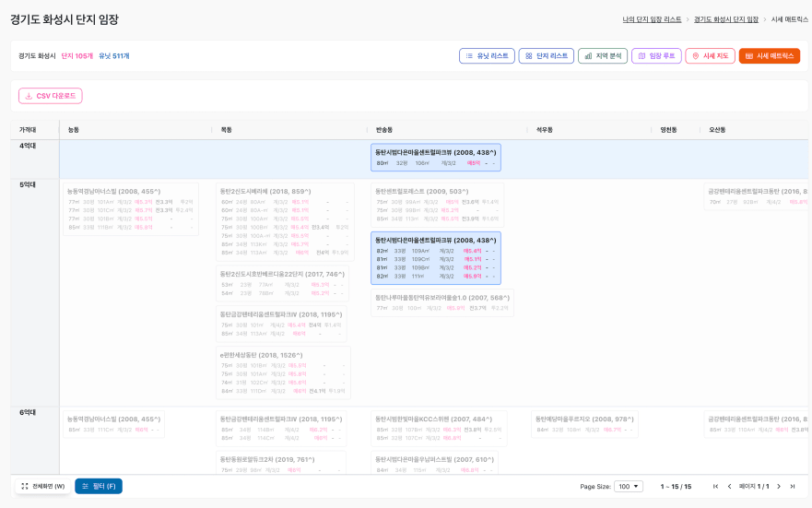This screenshot has height=508, width=812.
Task: Open the 임장 루트 page
Action: (656, 56)
